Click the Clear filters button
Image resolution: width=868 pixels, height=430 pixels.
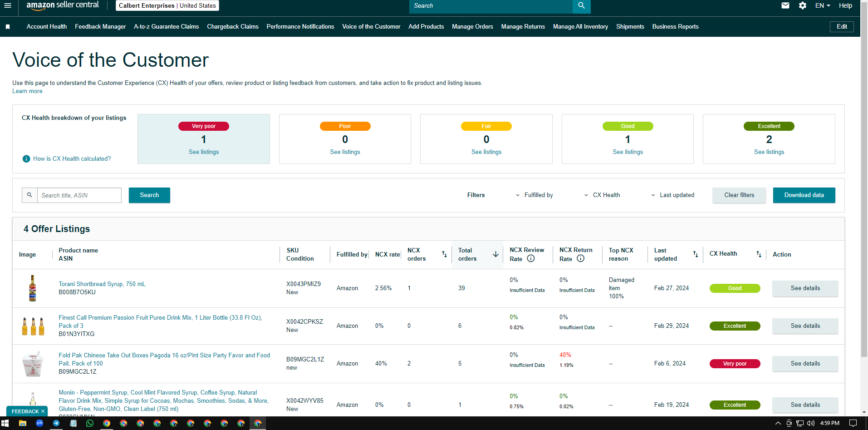click(x=739, y=195)
